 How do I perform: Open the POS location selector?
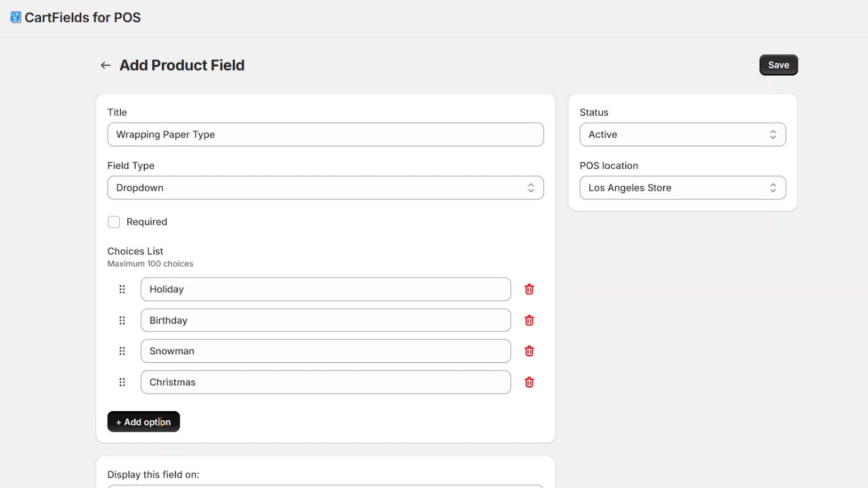click(x=682, y=188)
